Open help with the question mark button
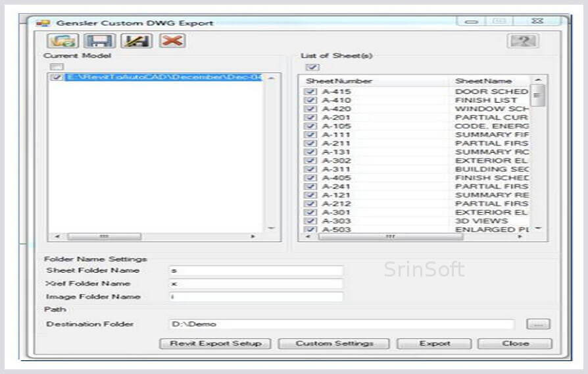The height and width of the screenshot is (374, 588). click(523, 41)
